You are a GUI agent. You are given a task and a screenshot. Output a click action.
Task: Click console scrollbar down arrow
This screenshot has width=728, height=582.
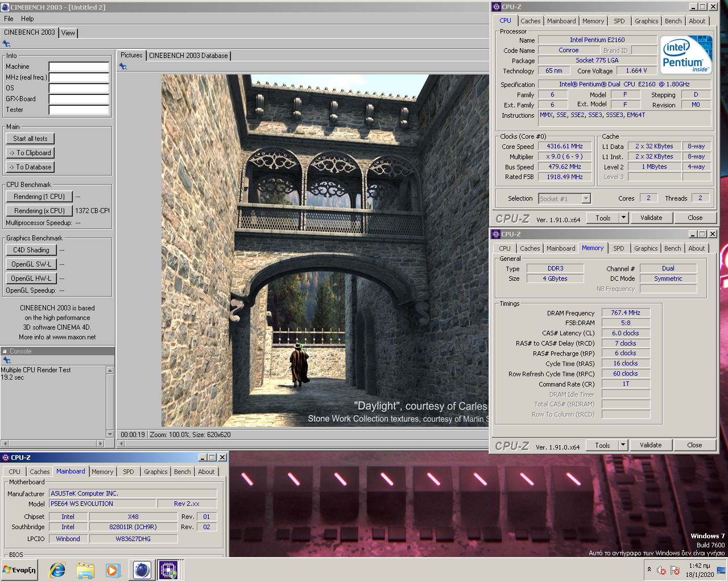coord(110,434)
